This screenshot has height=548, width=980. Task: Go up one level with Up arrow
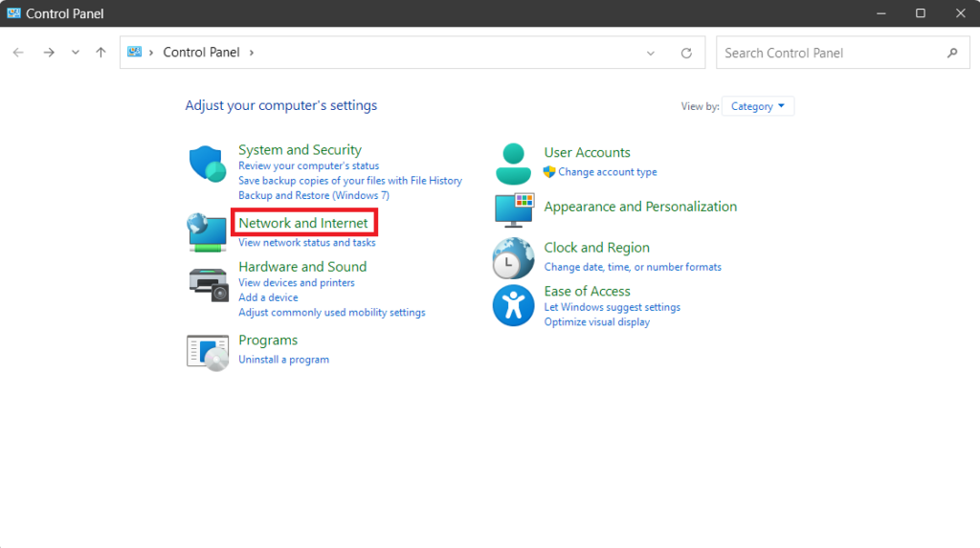(100, 53)
